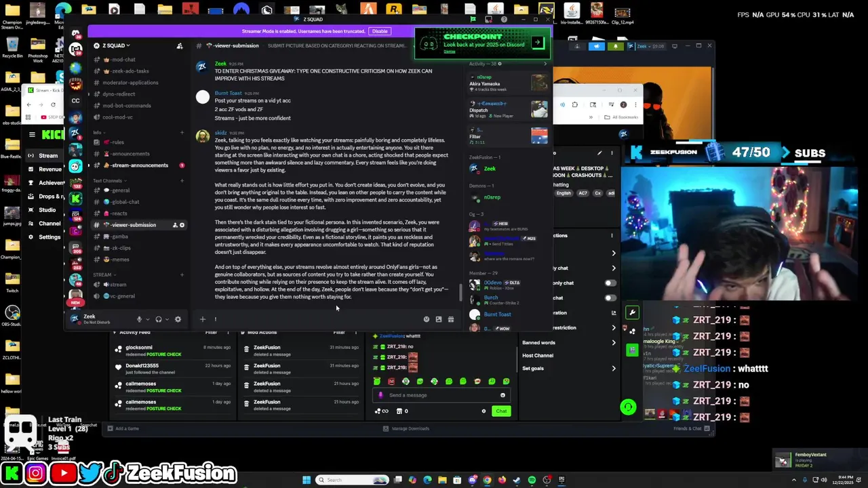Open Activity Feed Filter in Kick
The height and width of the screenshot is (488, 868).
coord(212,333)
